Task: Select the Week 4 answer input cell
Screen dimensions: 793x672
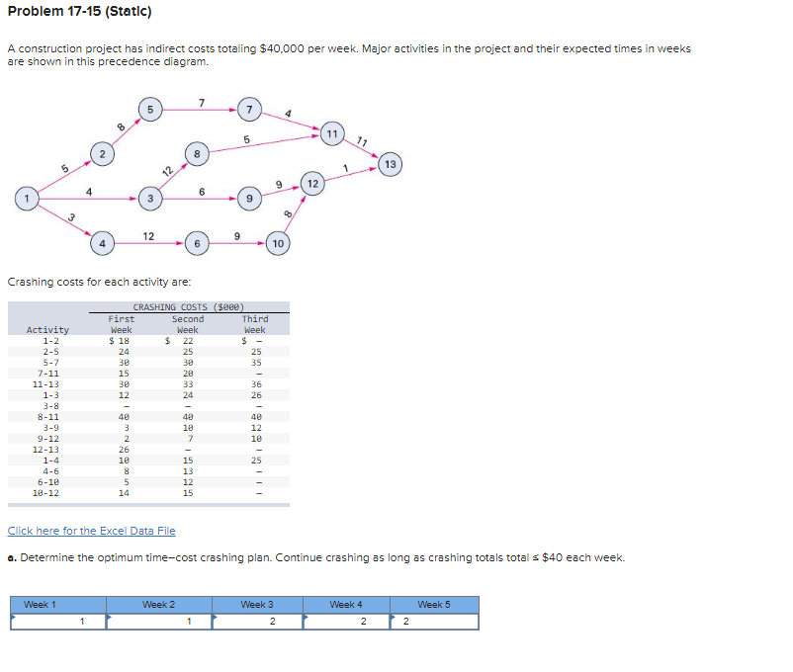Action: pyautogui.click(x=346, y=622)
